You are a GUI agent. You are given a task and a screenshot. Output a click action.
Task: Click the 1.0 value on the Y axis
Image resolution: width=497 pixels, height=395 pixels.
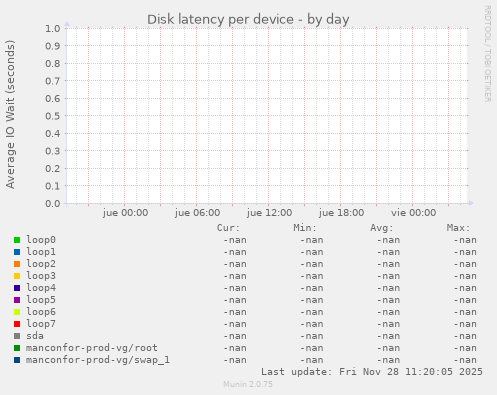click(53, 28)
